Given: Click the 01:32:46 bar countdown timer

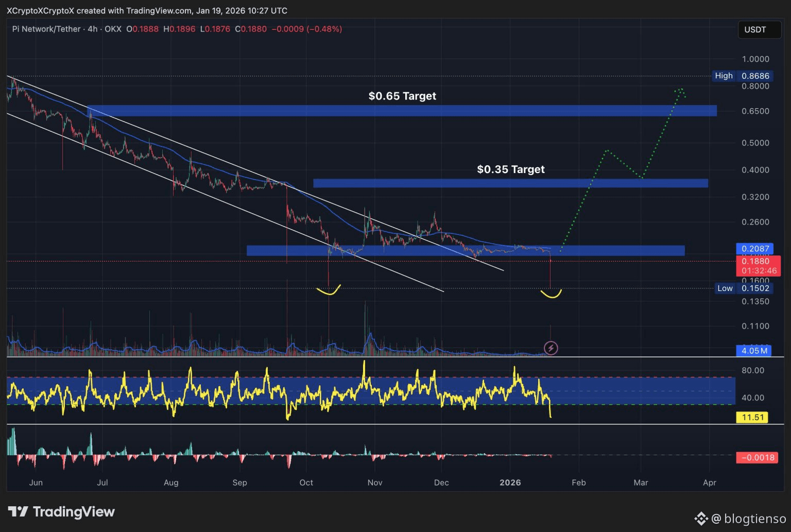Looking at the screenshot, I should pyautogui.click(x=759, y=271).
